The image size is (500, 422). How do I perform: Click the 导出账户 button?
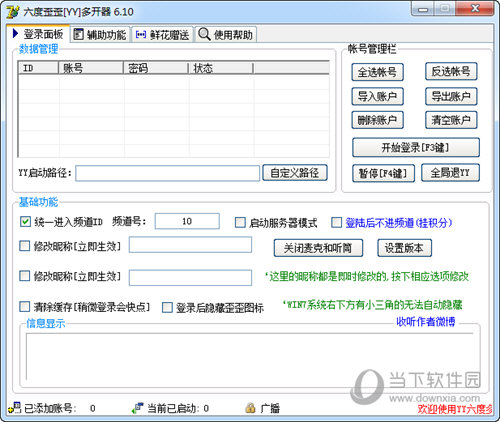click(451, 96)
